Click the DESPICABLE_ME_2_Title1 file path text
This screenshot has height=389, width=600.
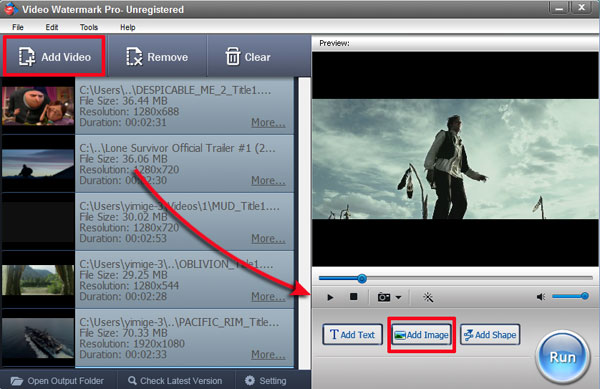coord(175,90)
